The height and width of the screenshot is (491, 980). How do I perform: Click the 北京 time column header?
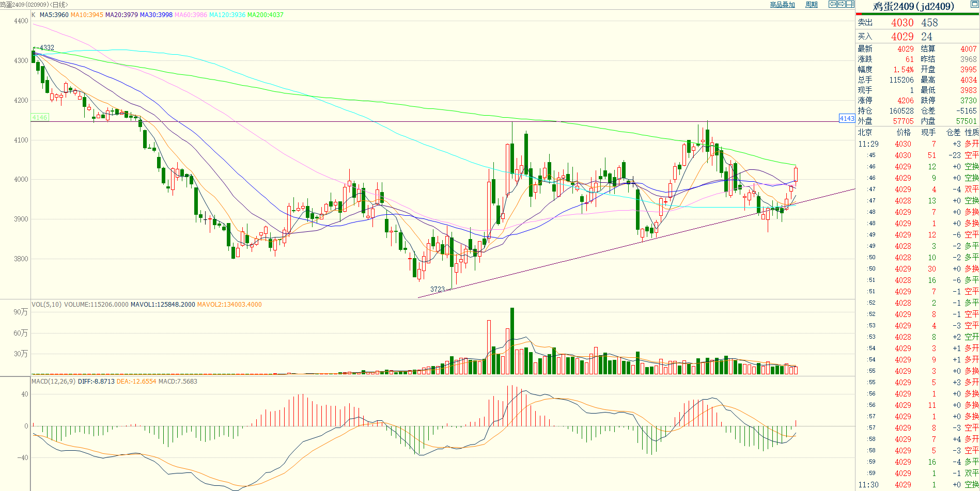pyautogui.click(x=865, y=133)
